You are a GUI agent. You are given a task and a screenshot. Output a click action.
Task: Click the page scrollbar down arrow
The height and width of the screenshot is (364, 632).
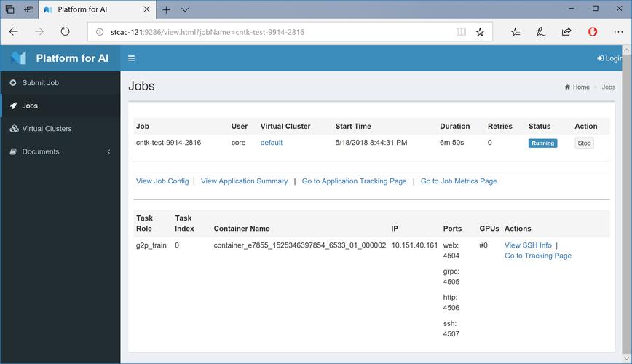click(626, 358)
